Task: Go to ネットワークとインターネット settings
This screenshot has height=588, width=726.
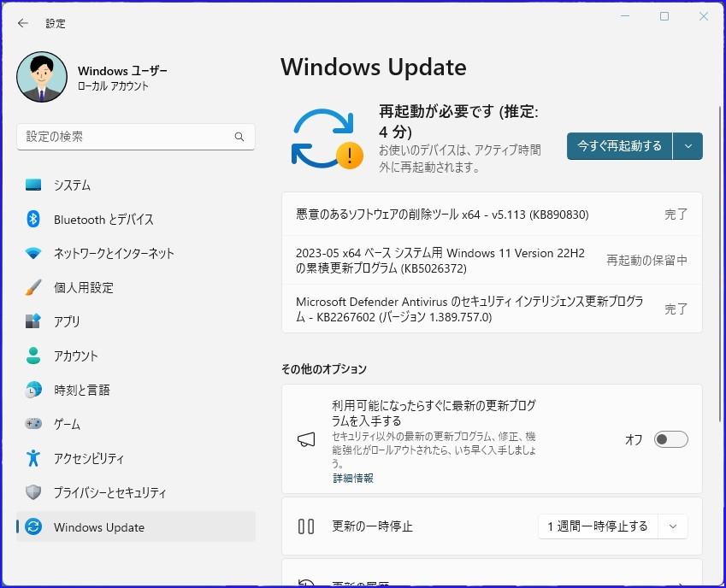Action: pyautogui.click(x=136, y=253)
